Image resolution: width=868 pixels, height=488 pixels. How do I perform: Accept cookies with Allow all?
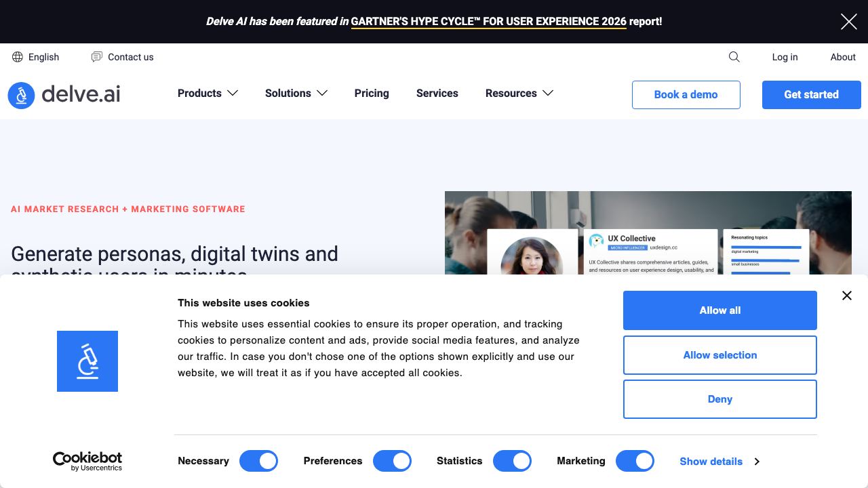[720, 310]
